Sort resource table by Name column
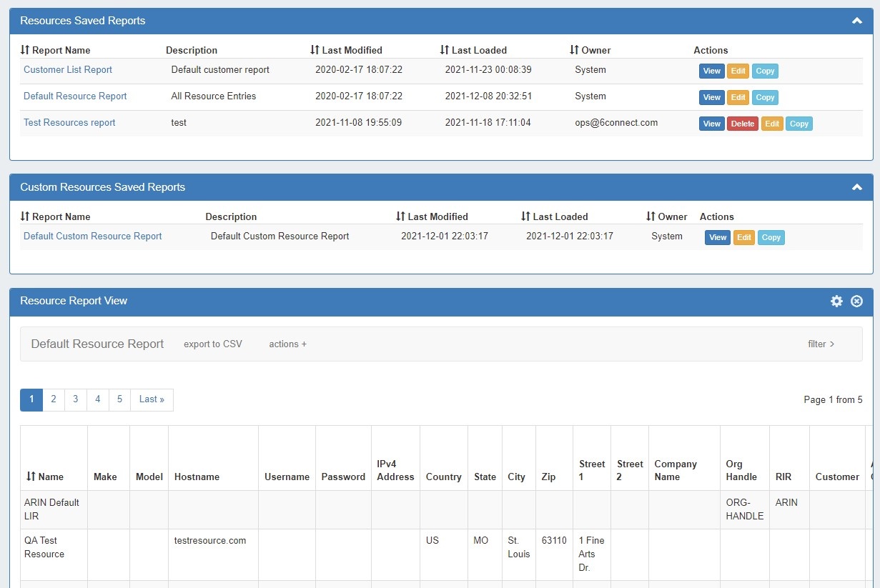Image resolution: width=880 pixels, height=588 pixels. pyautogui.click(x=45, y=477)
